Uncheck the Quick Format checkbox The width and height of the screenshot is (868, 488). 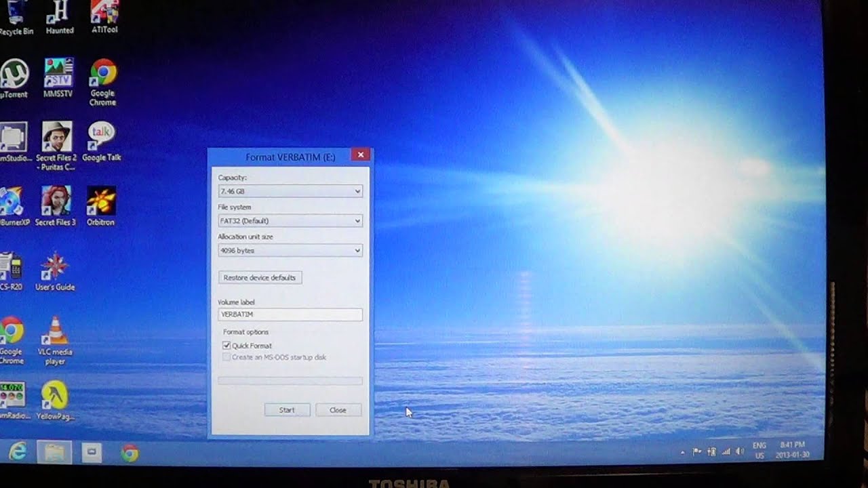(226, 346)
